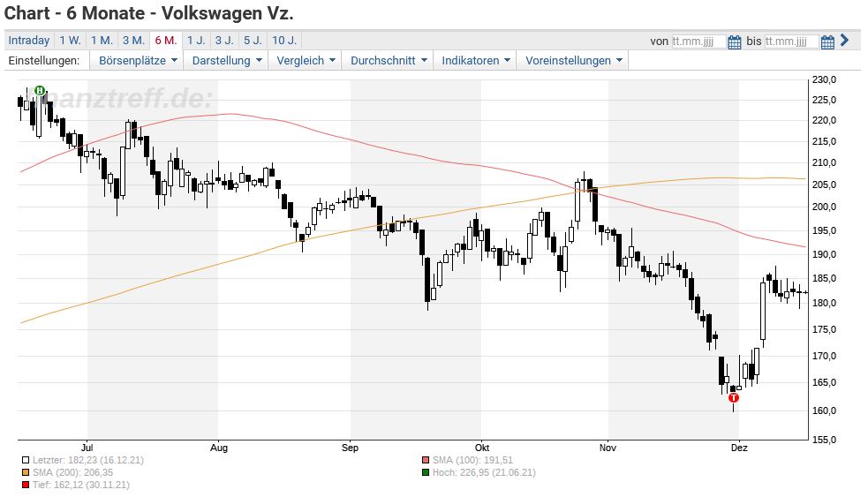
Task: Click the red Tief legend swatch
Action: coord(26,485)
